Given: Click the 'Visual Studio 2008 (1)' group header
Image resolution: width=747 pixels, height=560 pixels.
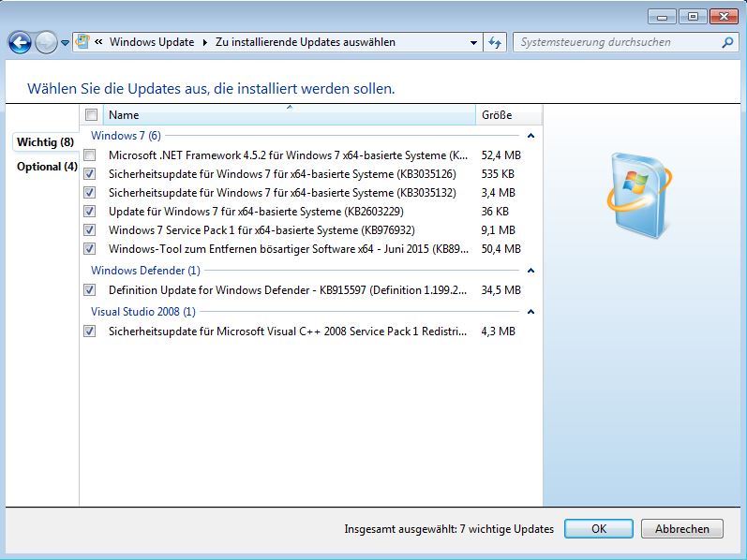Looking at the screenshot, I should (142, 312).
